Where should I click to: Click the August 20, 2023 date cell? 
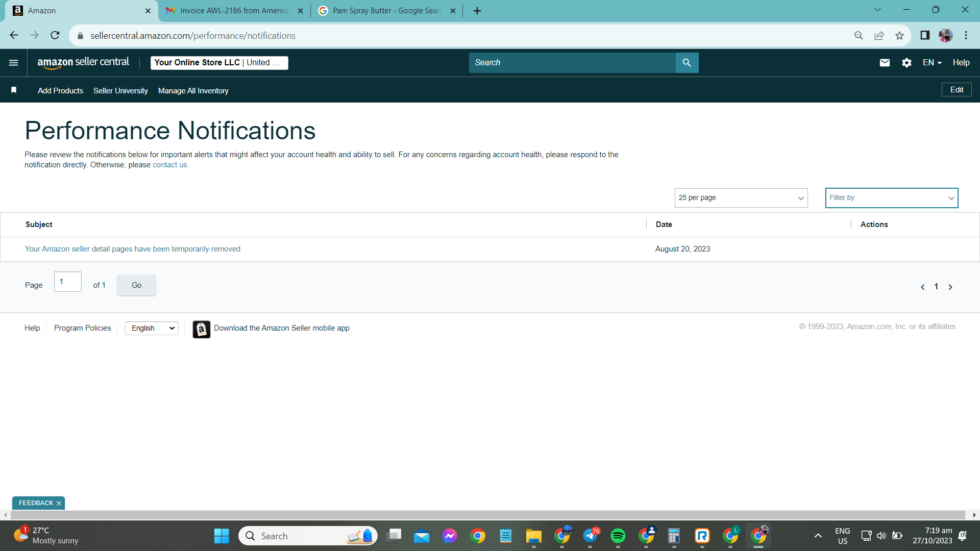pyautogui.click(x=682, y=249)
